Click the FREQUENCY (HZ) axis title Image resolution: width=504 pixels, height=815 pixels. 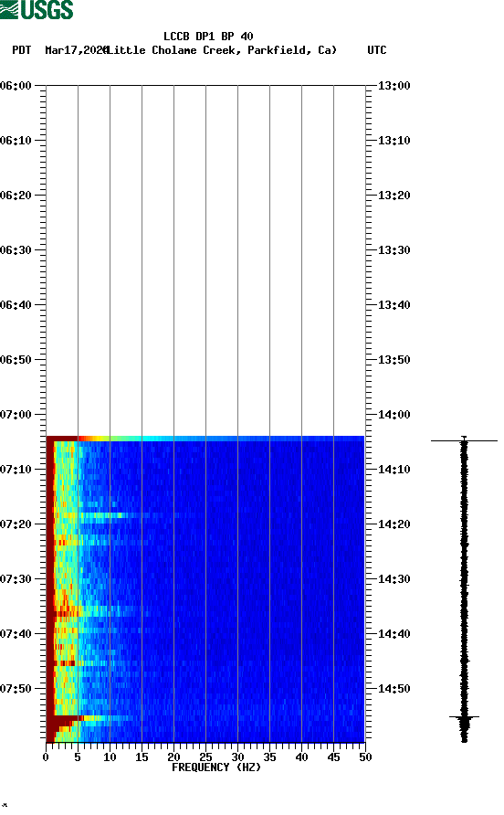tap(216, 767)
